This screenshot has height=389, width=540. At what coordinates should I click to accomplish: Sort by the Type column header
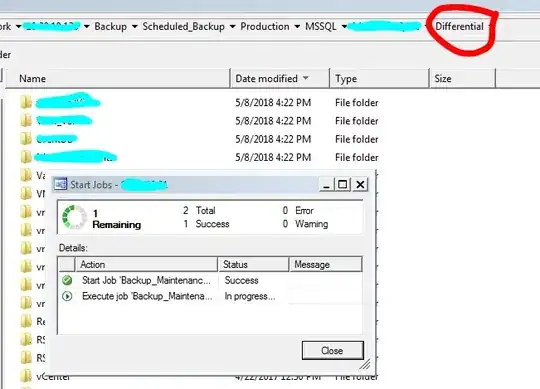point(380,78)
